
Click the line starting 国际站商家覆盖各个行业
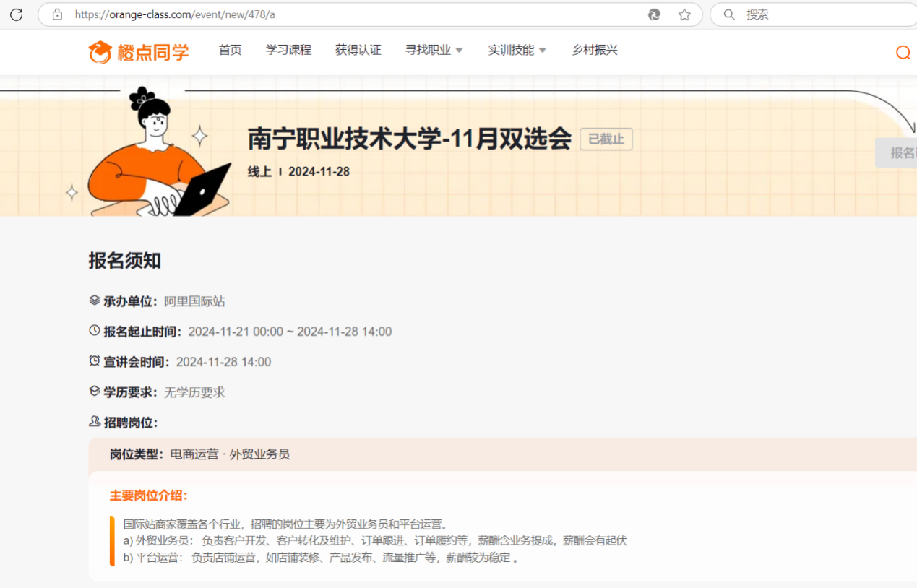pos(286,524)
